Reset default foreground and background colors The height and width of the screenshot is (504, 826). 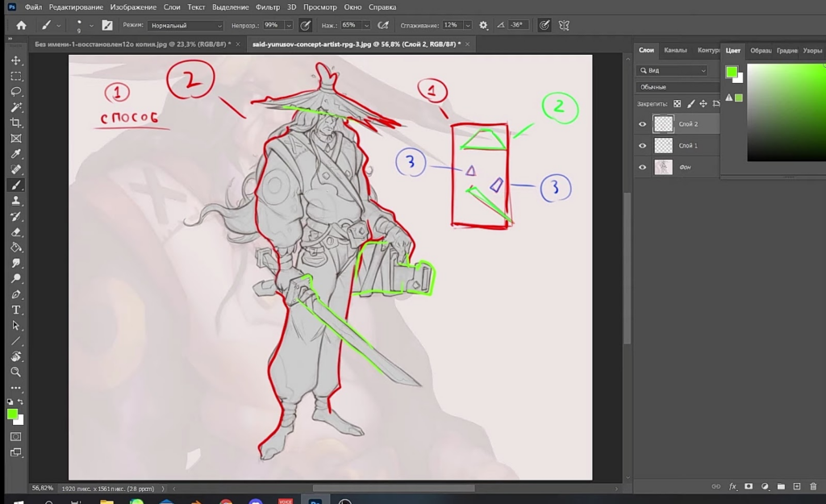10,402
